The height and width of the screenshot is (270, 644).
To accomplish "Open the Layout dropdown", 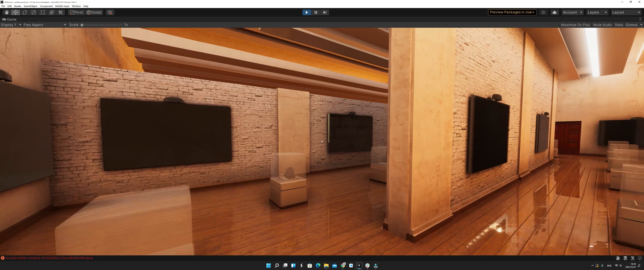I will (626, 12).
